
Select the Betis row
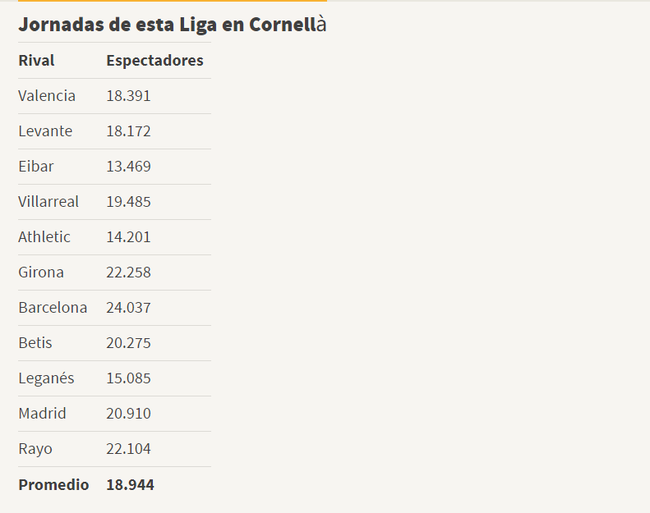pyautogui.click(x=114, y=343)
